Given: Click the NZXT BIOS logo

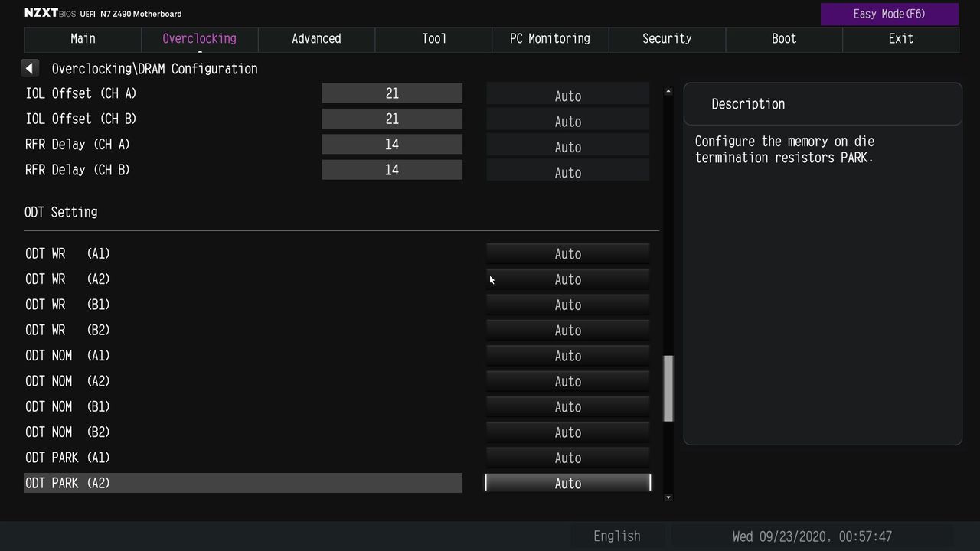Looking at the screenshot, I should pyautogui.click(x=51, y=13).
